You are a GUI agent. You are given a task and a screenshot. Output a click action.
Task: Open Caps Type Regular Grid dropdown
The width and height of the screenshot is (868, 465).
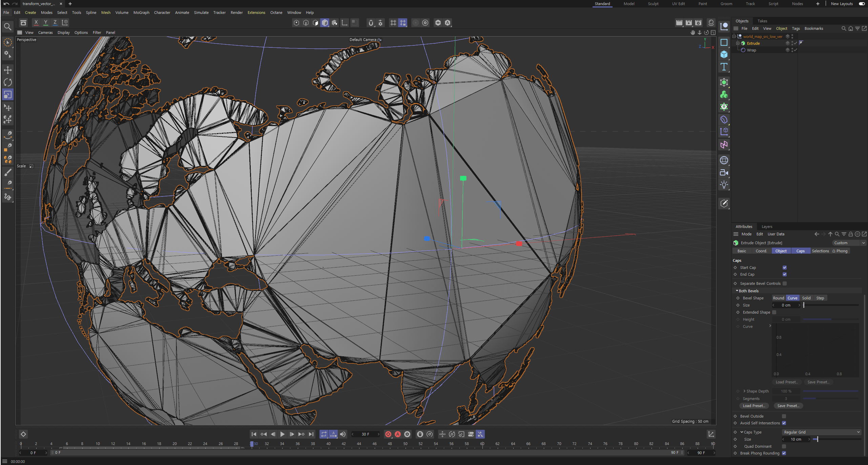tap(821, 432)
